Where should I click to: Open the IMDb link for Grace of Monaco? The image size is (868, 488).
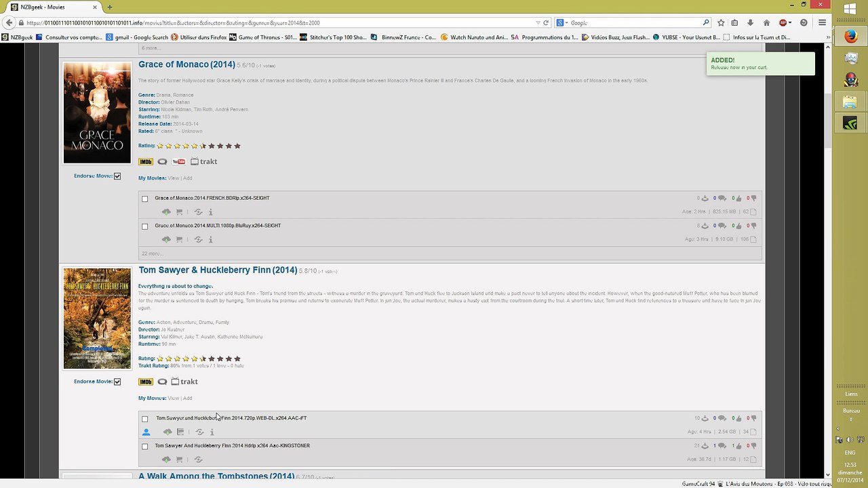point(145,162)
